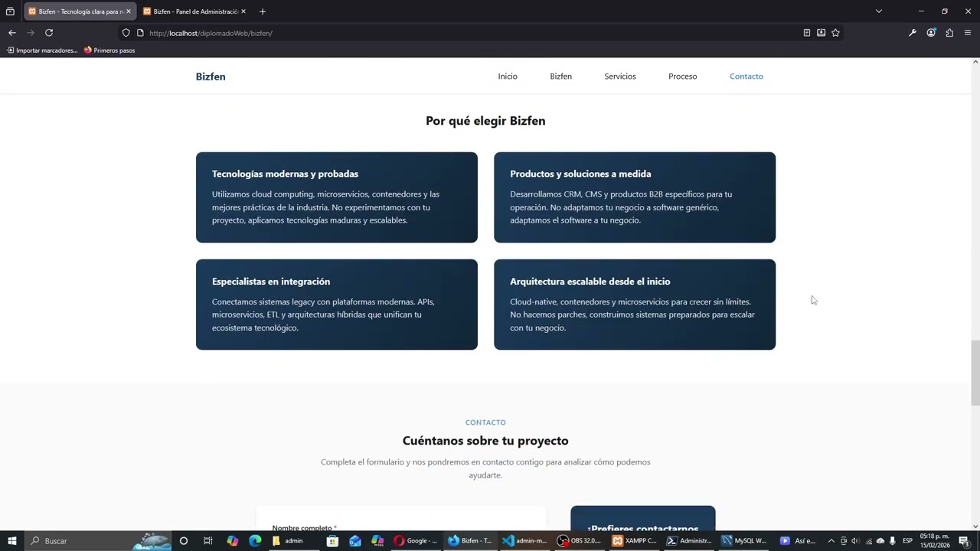Image resolution: width=980 pixels, height=551 pixels.
Task: Open the Windows Start menu
Action: pos(12,541)
